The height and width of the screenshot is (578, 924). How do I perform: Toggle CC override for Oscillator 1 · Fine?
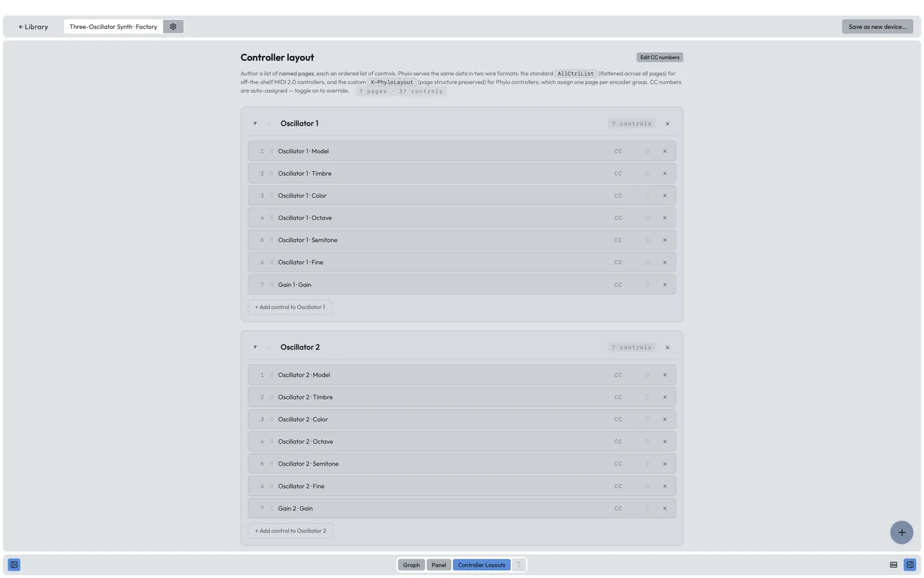tap(618, 262)
